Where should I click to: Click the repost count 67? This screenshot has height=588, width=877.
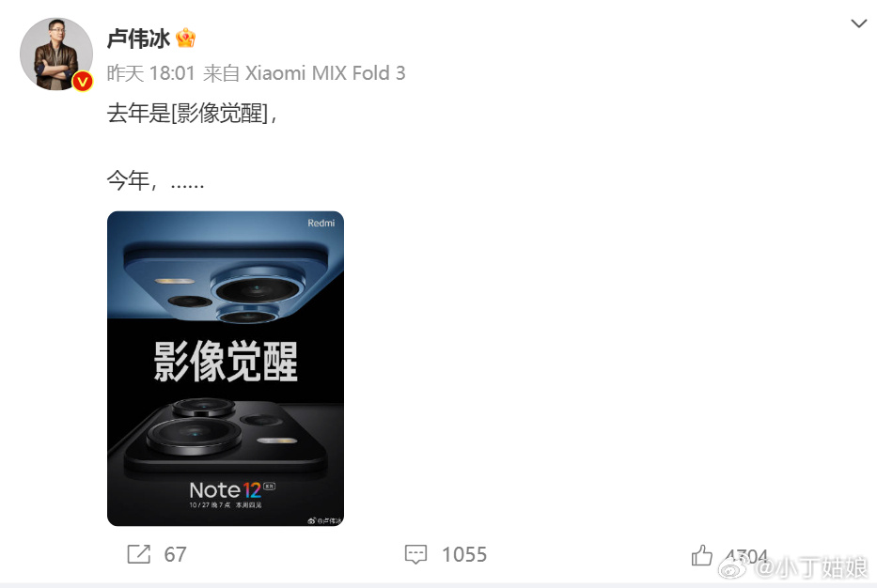click(x=175, y=554)
